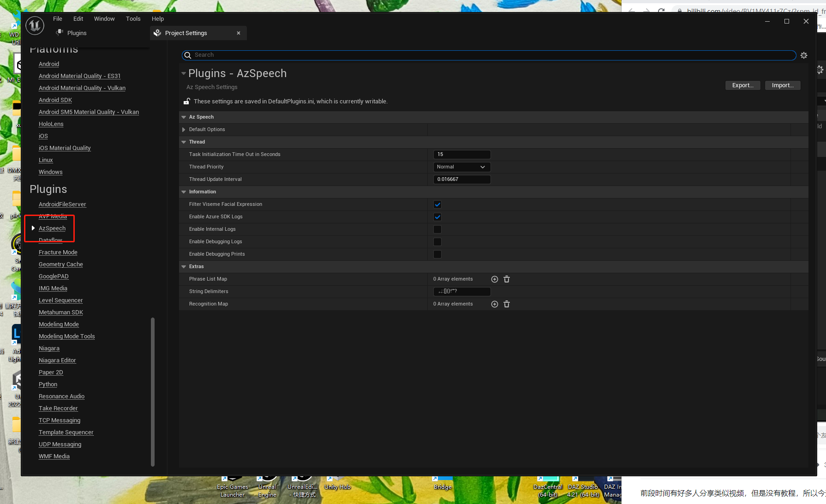Screen dimensions: 826x504
Task: Edit Task Initialization Time Out value
Action: (462, 155)
